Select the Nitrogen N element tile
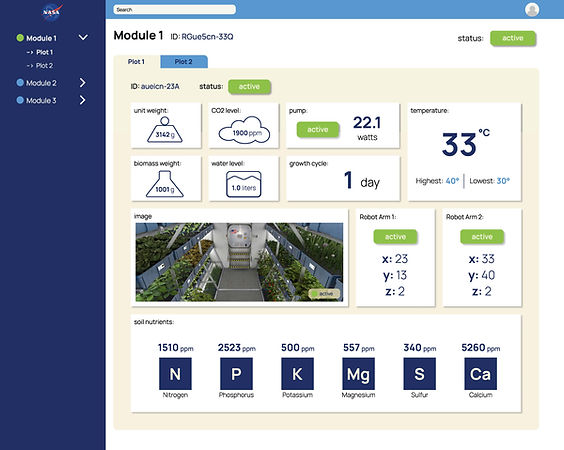Image resolution: width=564 pixels, height=450 pixels. [x=175, y=374]
